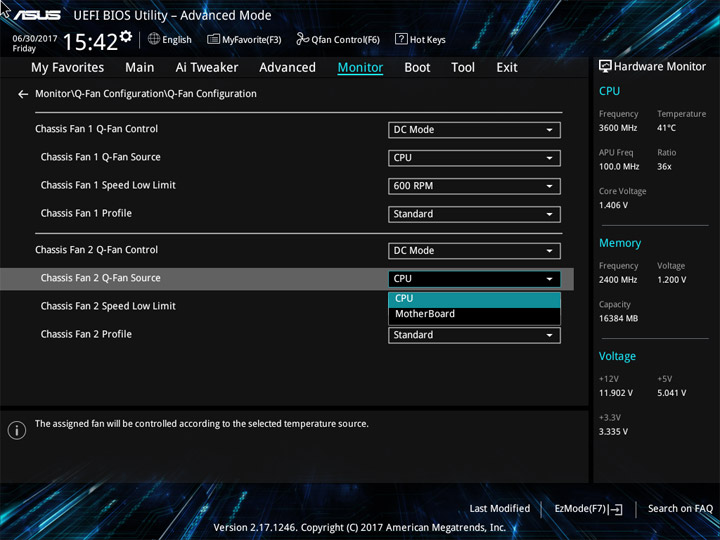This screenshot has width=720, height=540.
Task: Open the Boot tab
Action: click(x=417, y=68)
